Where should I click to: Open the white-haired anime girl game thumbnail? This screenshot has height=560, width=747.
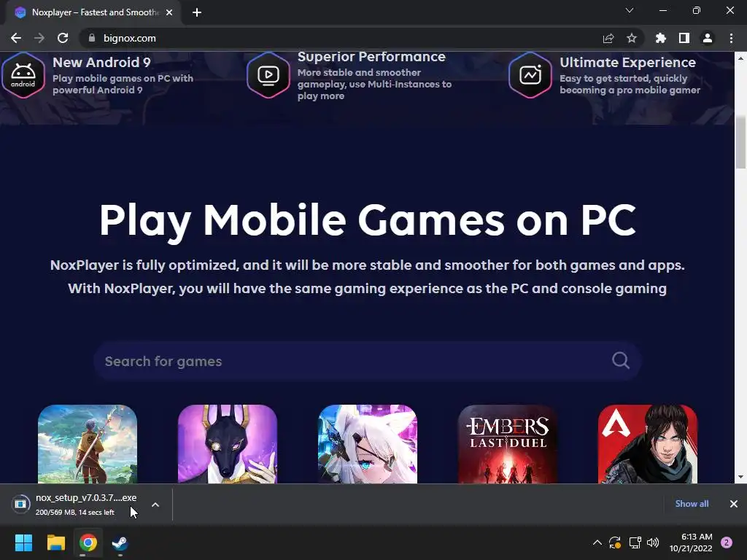(368, 444)
